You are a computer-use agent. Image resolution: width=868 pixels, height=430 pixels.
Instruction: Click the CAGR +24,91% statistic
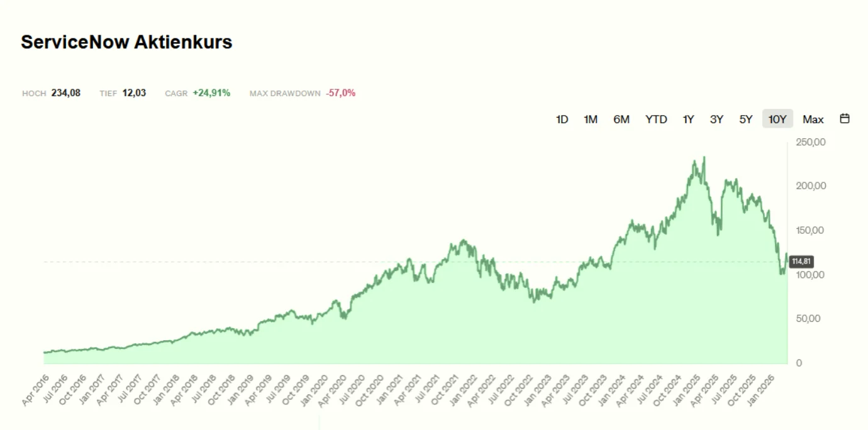212,92
